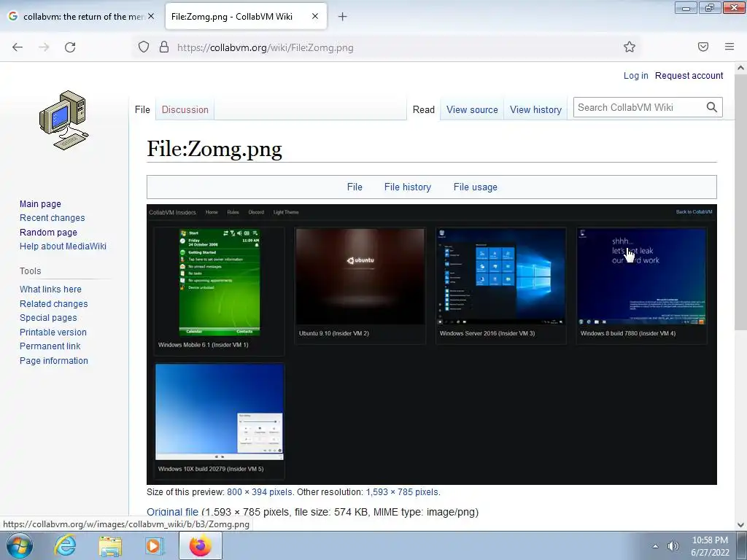Click the Log in link
Viewport: 747px width, 560px height.
point(636,76)
